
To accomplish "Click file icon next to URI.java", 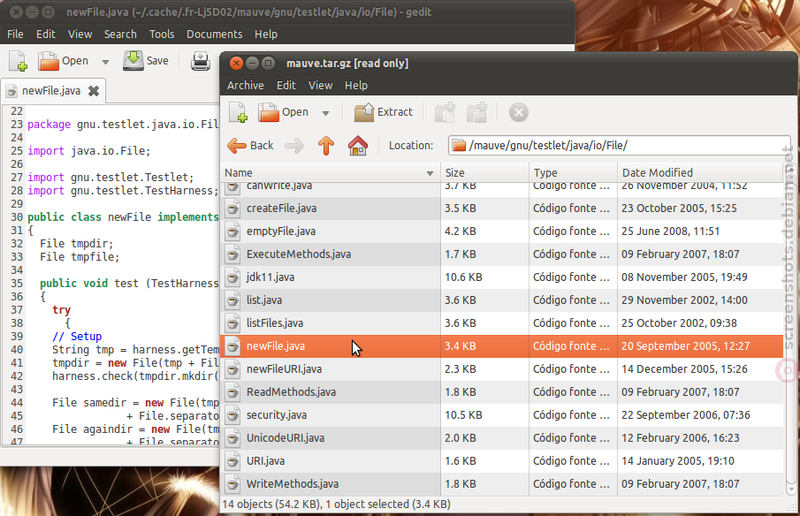I will tap(233, 461).
